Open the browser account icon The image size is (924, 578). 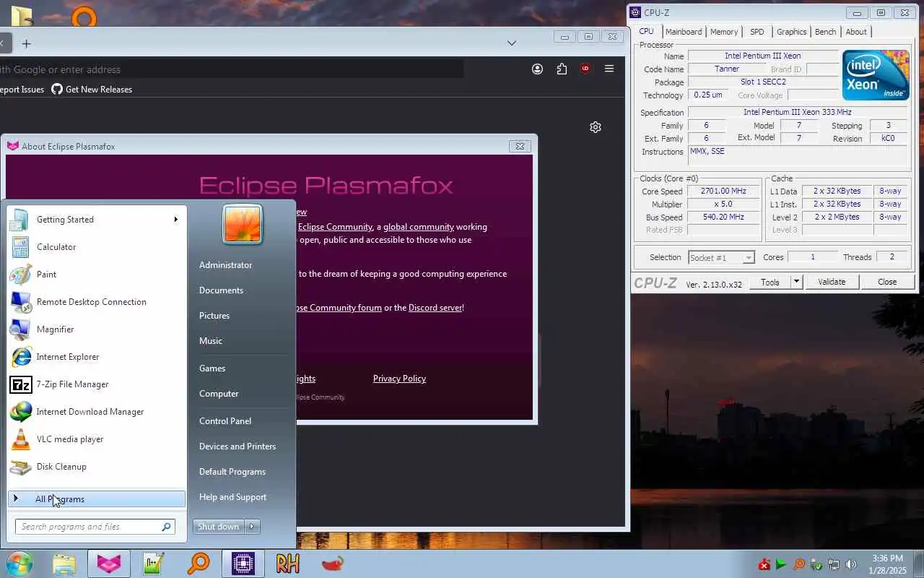pyautogui.click(x=537, y=69)
